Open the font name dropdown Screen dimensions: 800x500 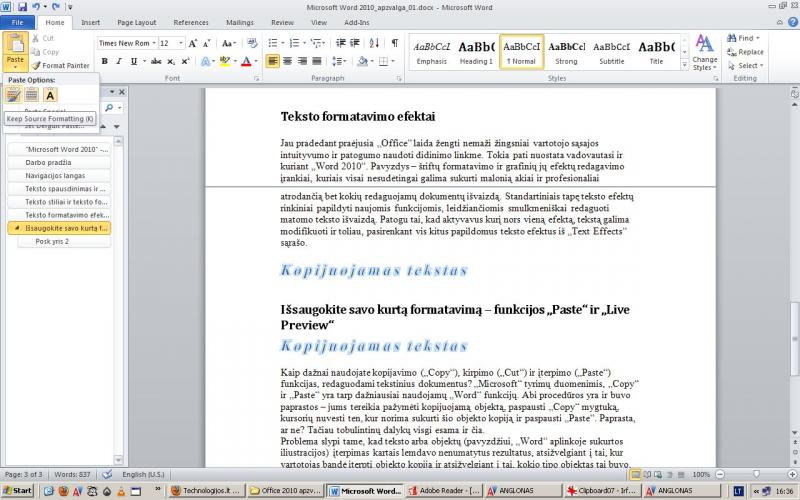(x=154, y=43)
